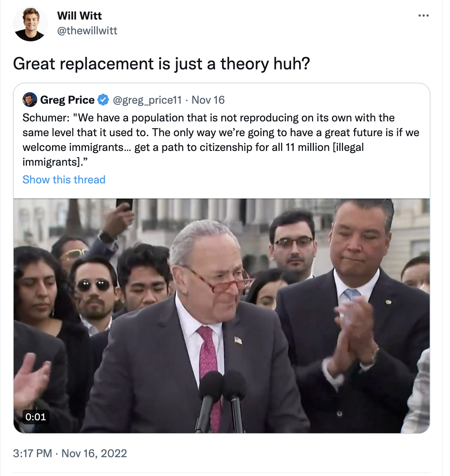Click Show this thread link

tap(64, 180)
